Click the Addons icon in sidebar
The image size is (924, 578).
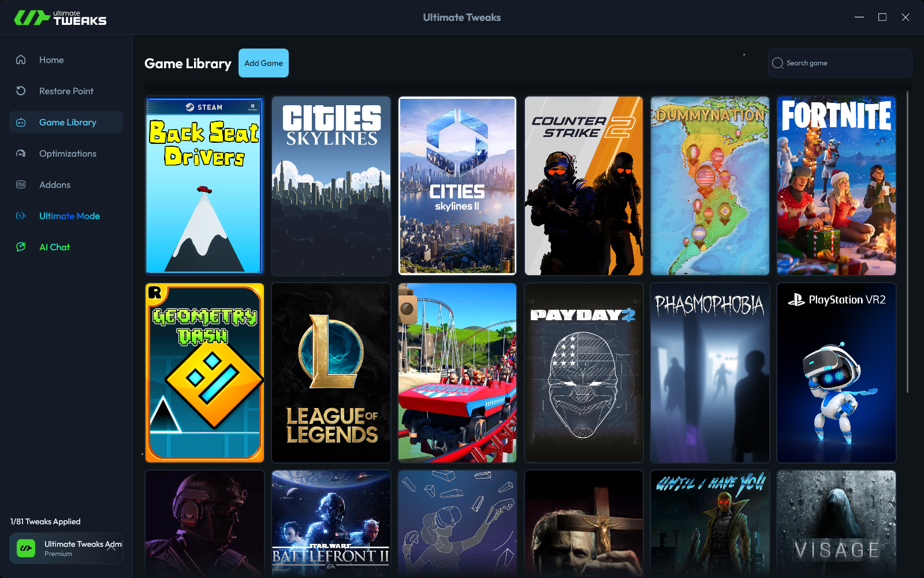pyautogui.click(x=21, y=184)
